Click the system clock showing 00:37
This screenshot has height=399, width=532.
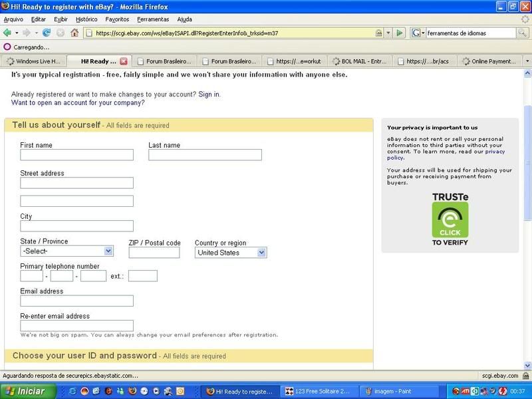pyautogui.click(x=517, y=391)
